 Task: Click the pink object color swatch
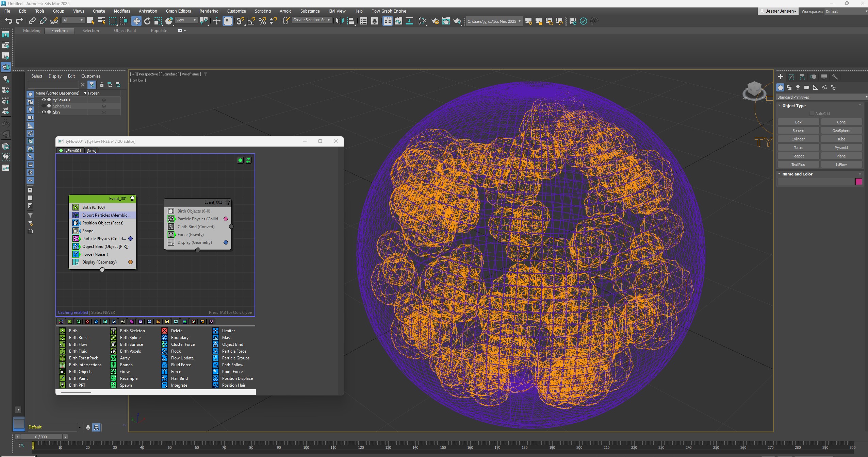858,182
